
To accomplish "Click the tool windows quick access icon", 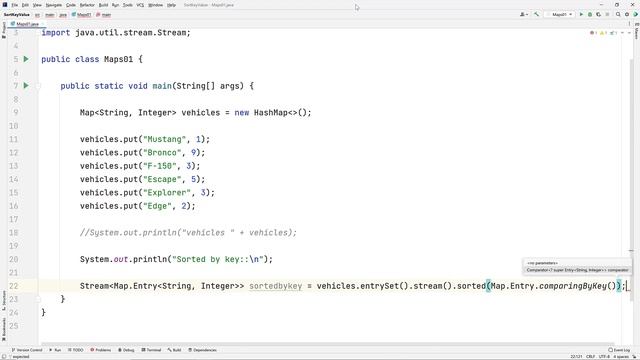I will pyautogui.click(x=4, y=357).
